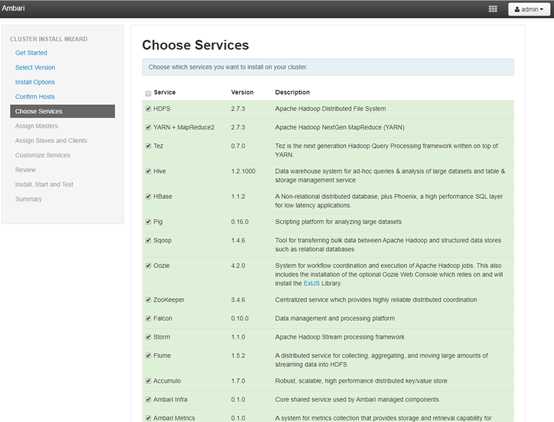Open the views grid icon in top bar
This screenshot has width=554, height=422.
(x=493, y=9)
